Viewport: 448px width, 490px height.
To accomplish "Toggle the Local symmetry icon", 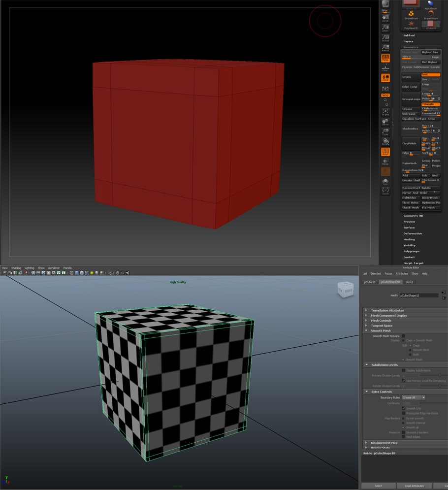I will [385, 78].
